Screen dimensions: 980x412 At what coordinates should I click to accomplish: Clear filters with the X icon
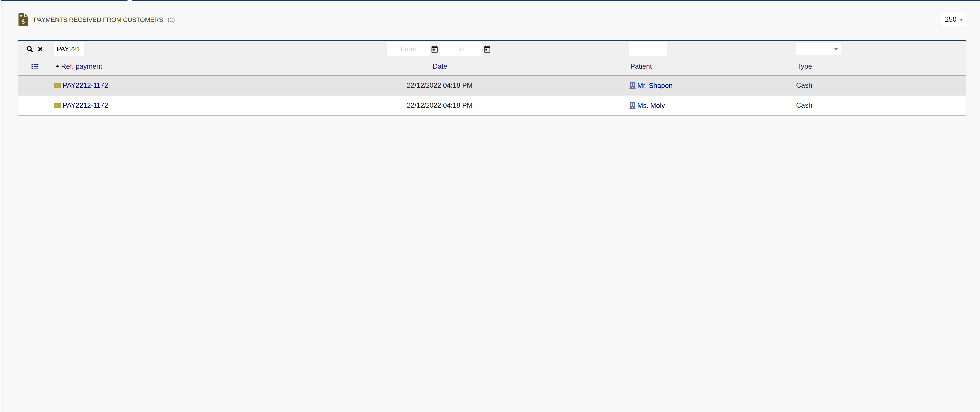pyautogui.click(x=40, y=49)
